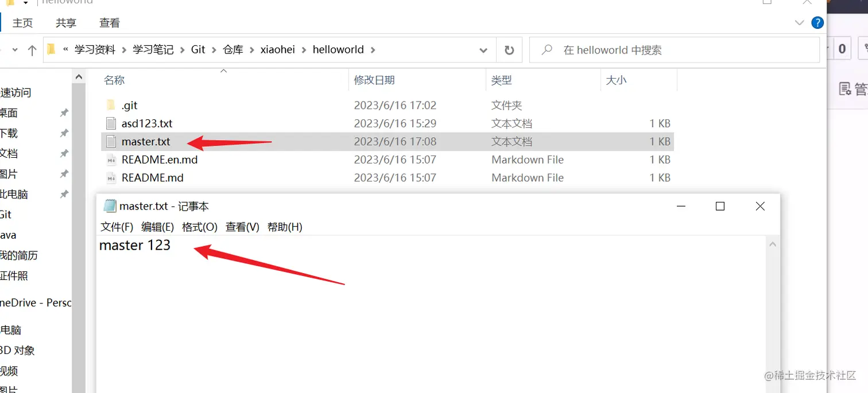This screenshot has width=868, height=393.
Task: Select the README.en.md file icon
Action: (111, 159)
